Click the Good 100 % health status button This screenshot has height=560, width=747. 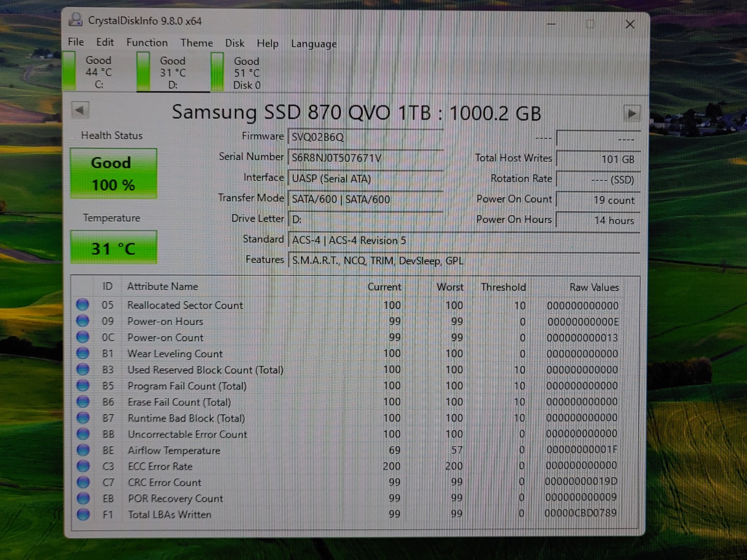pos(113,173)
